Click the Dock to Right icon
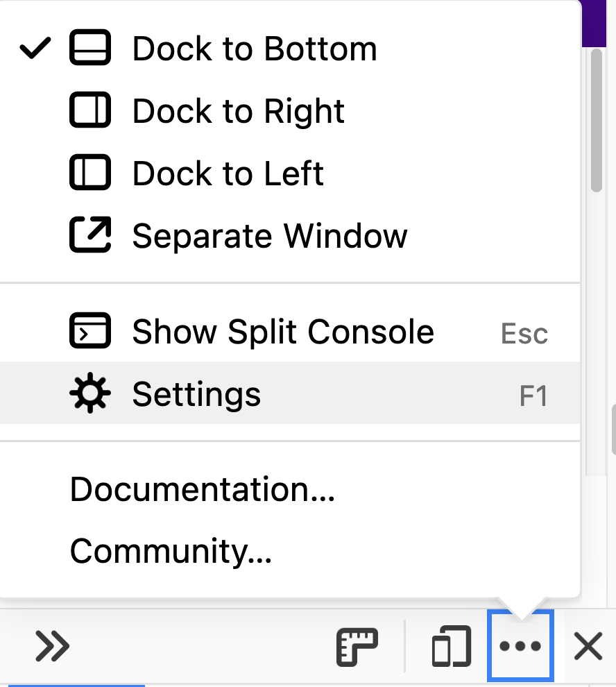The height and width of the screenshot is (687, 616). point(90,110)
